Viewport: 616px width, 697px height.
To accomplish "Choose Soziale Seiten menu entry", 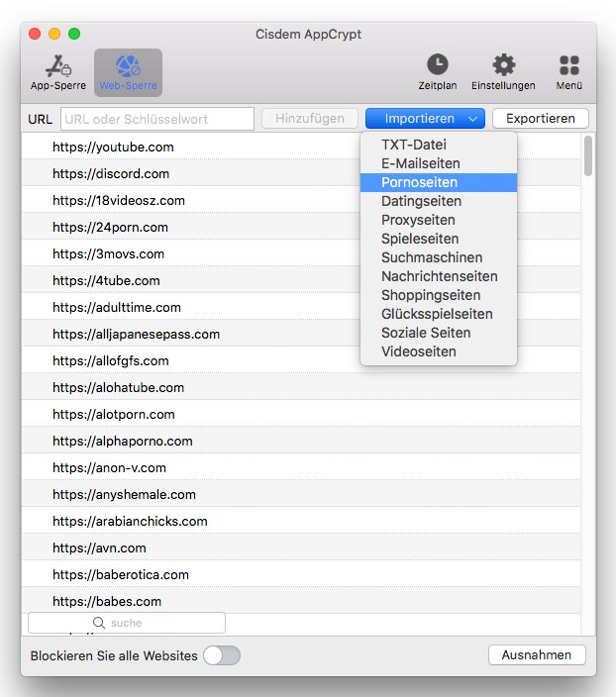I will point(439,333).
